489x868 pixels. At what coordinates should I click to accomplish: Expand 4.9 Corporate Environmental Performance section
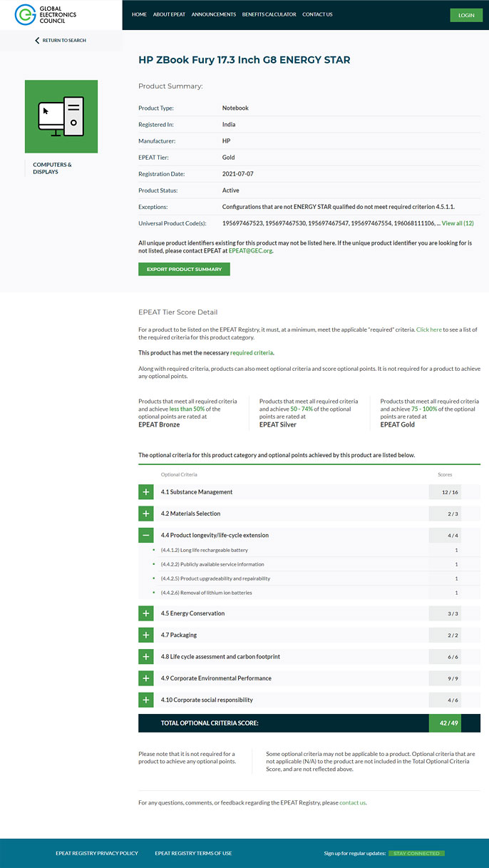pos(145,678)
